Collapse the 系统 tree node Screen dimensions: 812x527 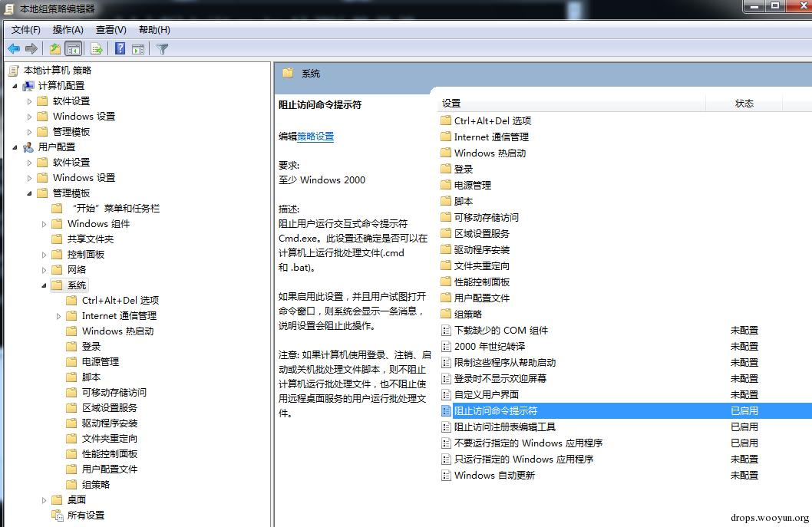coord(44,285)
